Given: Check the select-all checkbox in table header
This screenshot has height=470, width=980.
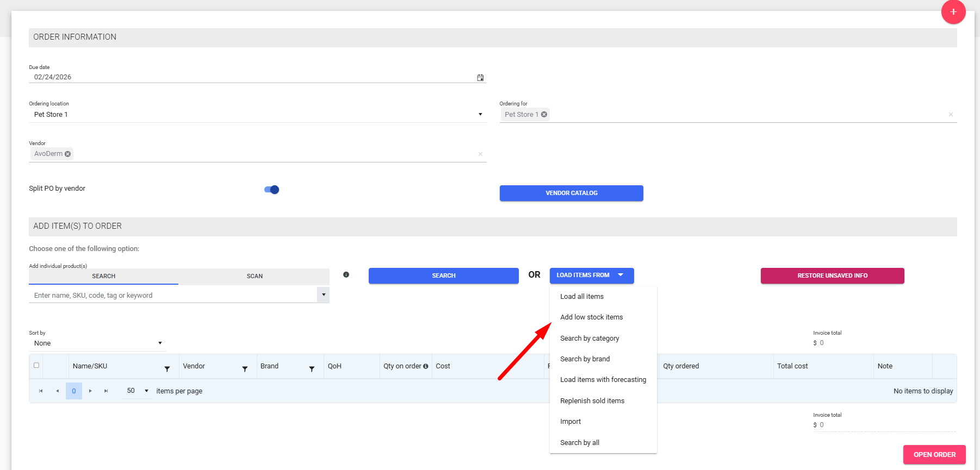Looking at the screenshot, I should tap(36, 365).
